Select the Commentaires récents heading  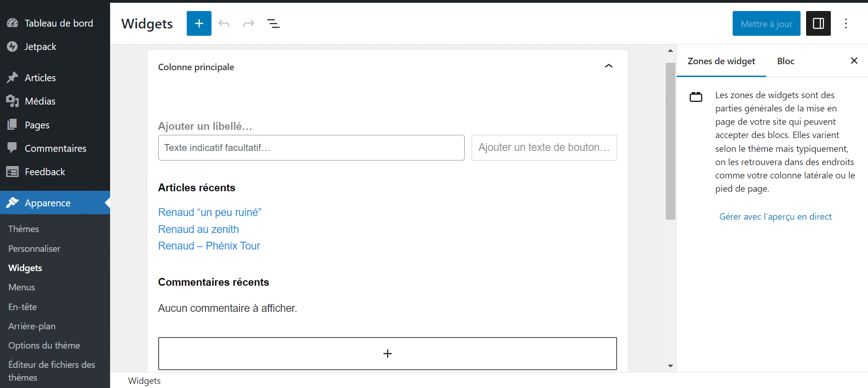[213, 282]
